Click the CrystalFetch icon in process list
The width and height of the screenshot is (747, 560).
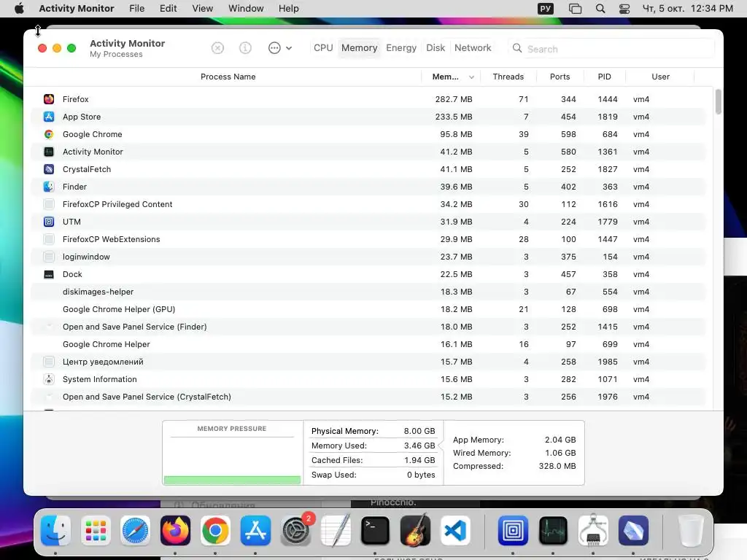tap(49, 169)
